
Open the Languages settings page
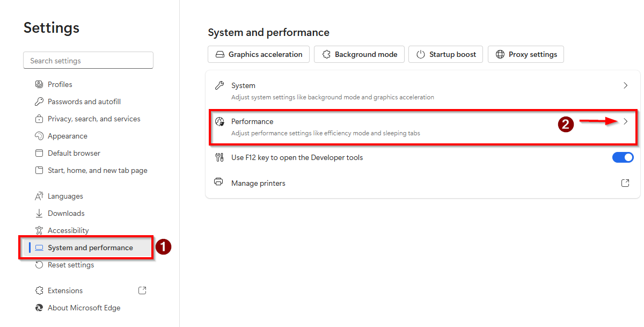[65, 196]
